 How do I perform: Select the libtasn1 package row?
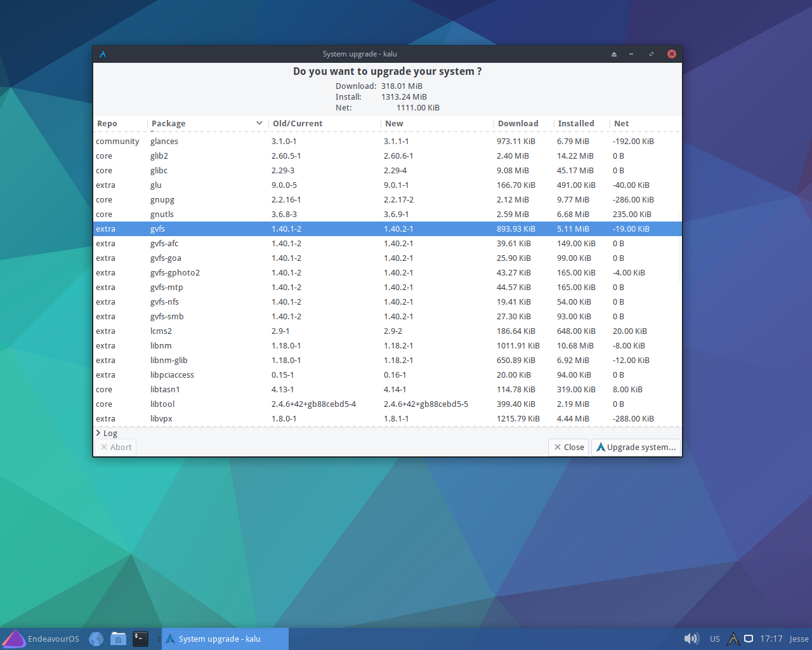click(x=387, y=389)
